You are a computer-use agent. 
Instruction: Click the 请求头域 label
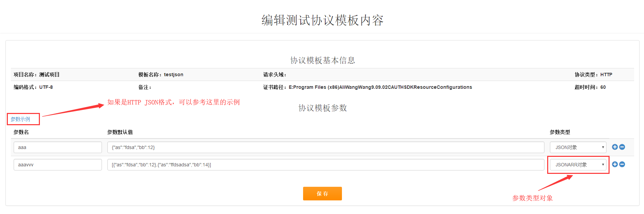tap(274, 75)
